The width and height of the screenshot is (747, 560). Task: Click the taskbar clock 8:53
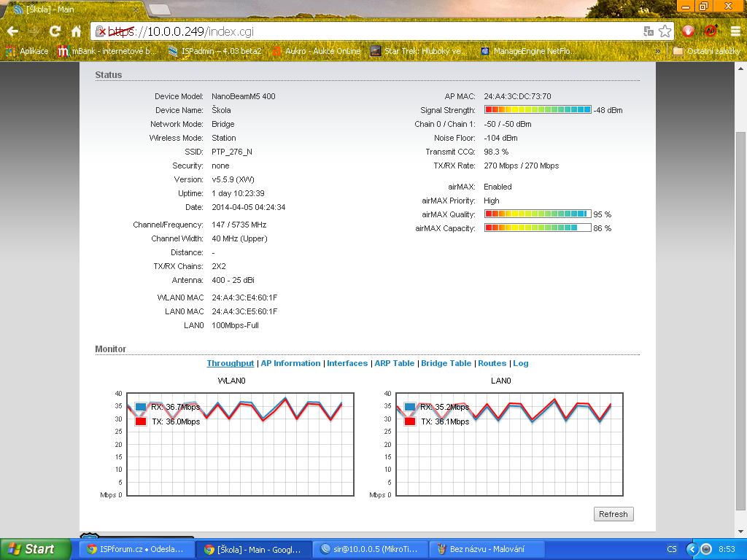727,550
